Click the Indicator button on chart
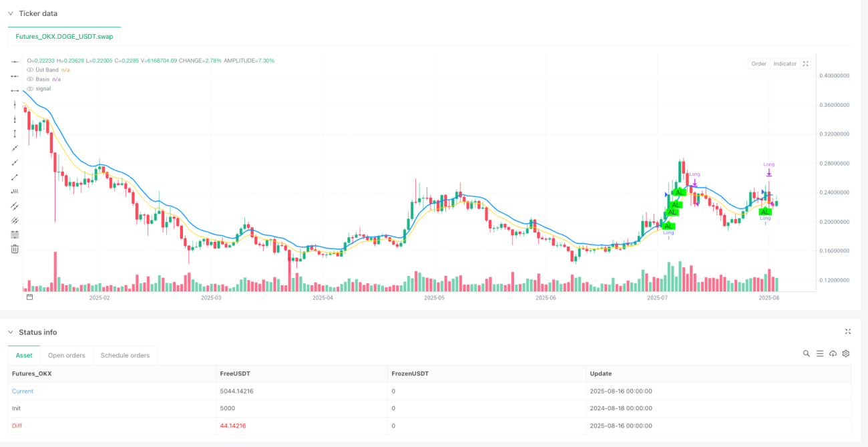Viewport: 868px width, 447px height. pos(785,64)
